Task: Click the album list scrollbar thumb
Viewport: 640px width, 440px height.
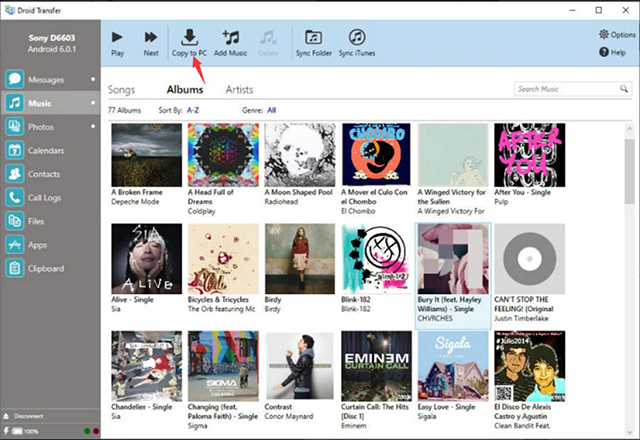Action: [x=629, y=171]
